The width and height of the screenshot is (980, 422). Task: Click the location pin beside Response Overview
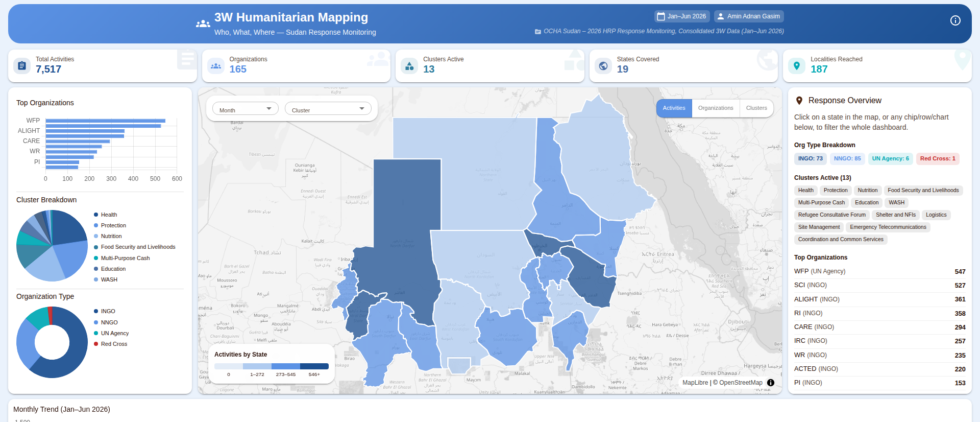click(x=799, y=101)
